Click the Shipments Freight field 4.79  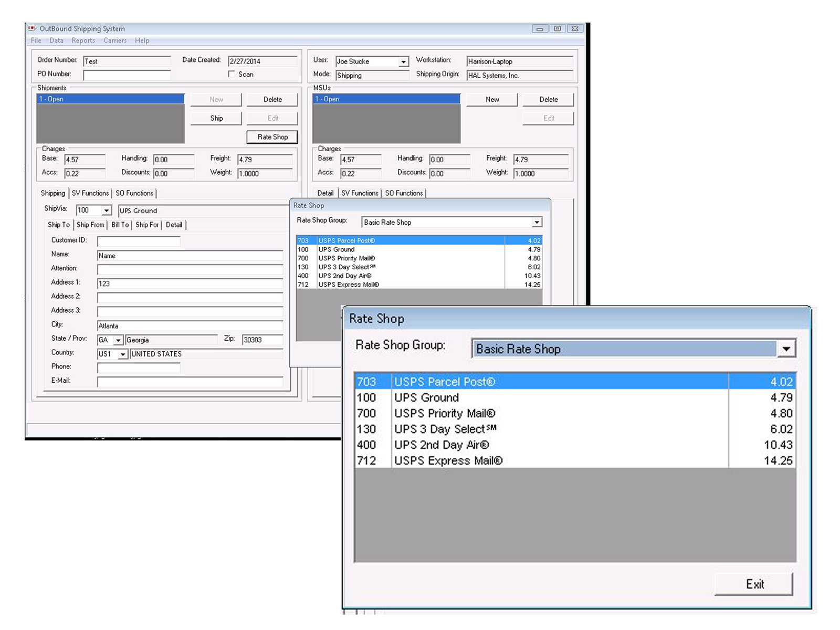265,160
